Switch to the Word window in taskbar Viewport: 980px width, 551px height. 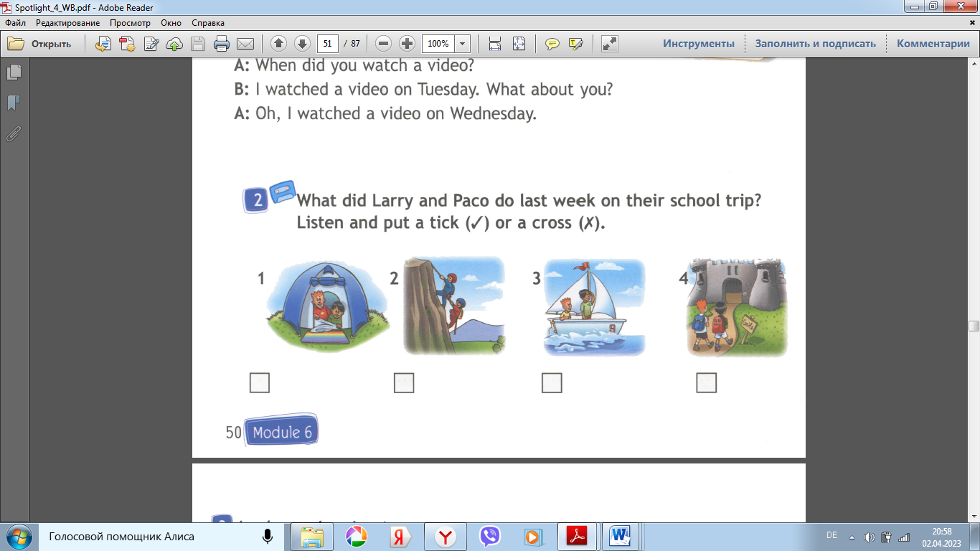pyautogui.click(x=619, y=537)
